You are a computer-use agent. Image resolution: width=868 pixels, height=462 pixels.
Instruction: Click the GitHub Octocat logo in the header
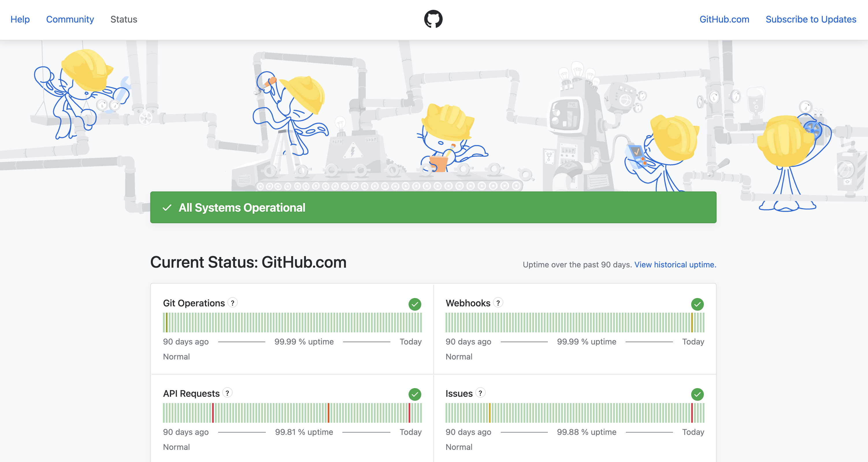pyautogui.click(x=433, y=19)
